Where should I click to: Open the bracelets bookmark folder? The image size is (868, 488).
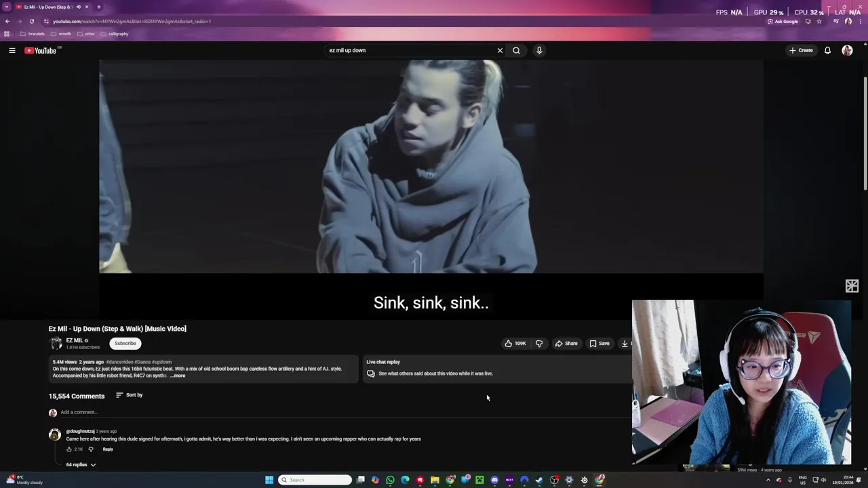pos(33,34)
